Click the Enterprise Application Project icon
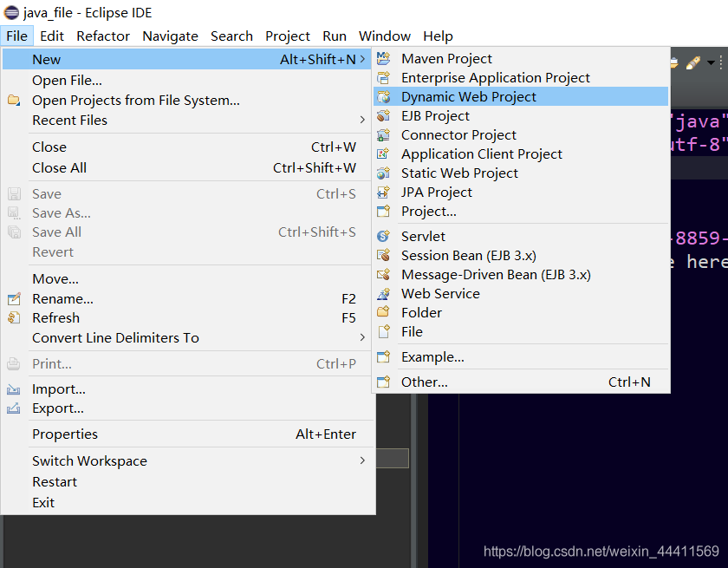The height and width of the screenshot is (568, 728). [383, 77]
